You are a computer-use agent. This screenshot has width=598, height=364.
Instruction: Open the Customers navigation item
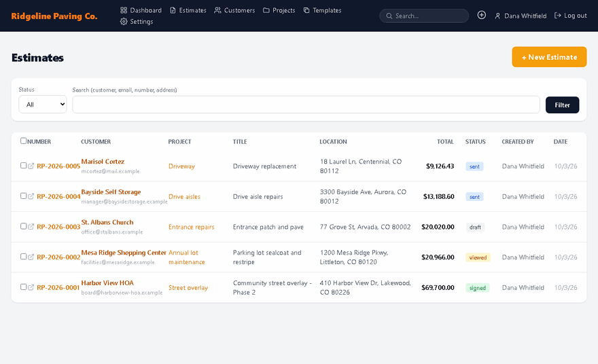pos(234,10)
